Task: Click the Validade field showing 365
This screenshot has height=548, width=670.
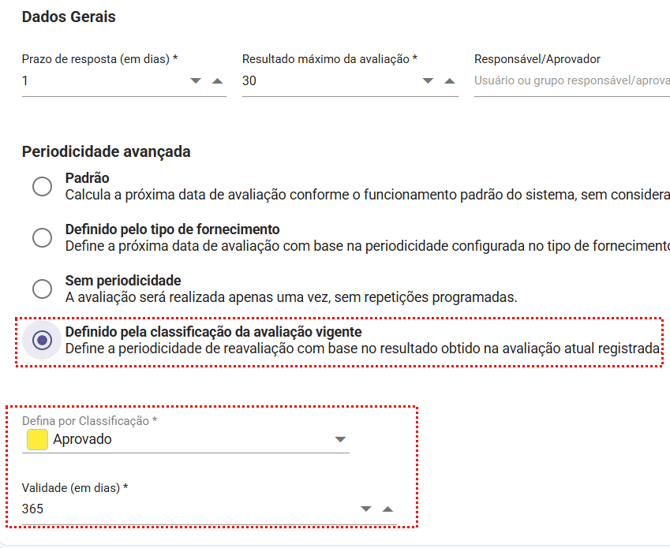Action: 180,508
